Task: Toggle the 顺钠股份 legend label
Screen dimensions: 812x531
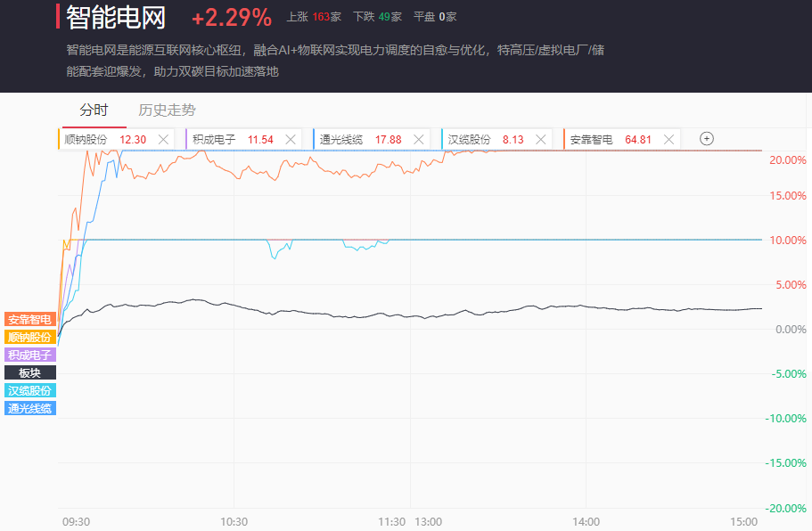Action: [30, 337]
